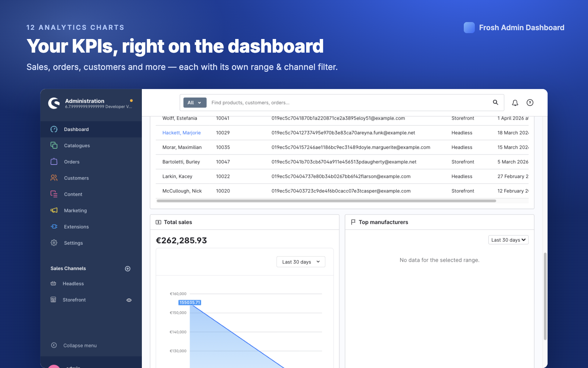This screenshot has width=588, height=368.
Task: Add a sales channel with plus icon
Action: (128, 269)
